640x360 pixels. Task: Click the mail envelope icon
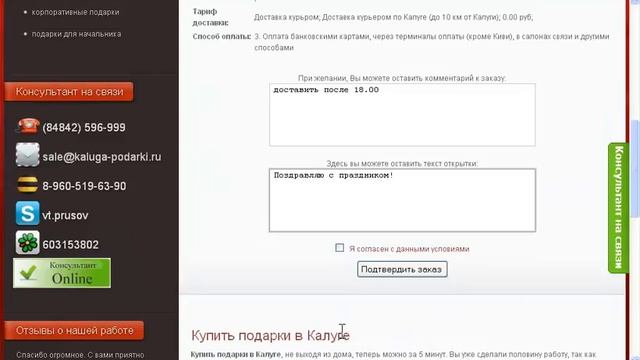click(x=28, y=155)
